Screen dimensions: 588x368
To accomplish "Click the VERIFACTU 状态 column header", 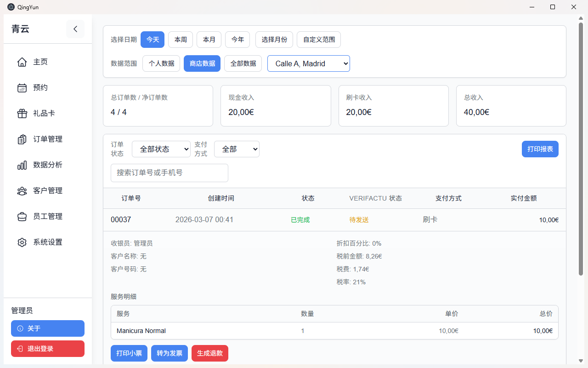I will [x=376, y=198].
